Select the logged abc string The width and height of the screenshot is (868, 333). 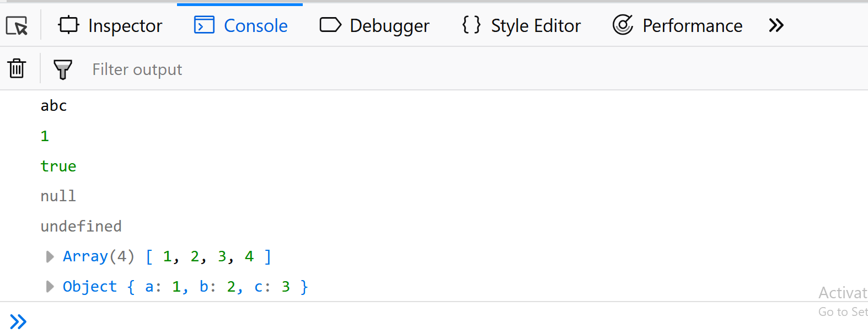(53, 105)
